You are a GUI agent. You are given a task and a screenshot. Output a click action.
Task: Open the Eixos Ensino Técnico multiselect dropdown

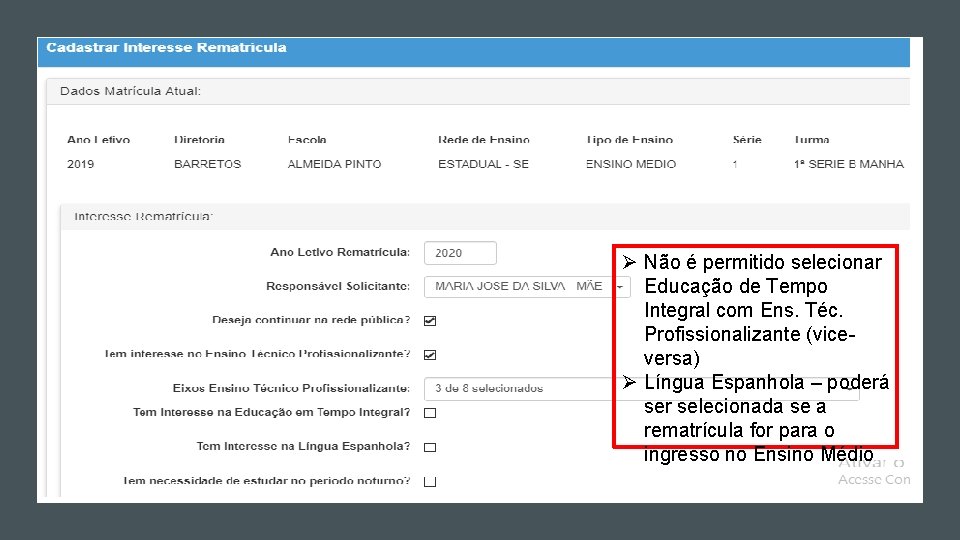pos(642,389)
